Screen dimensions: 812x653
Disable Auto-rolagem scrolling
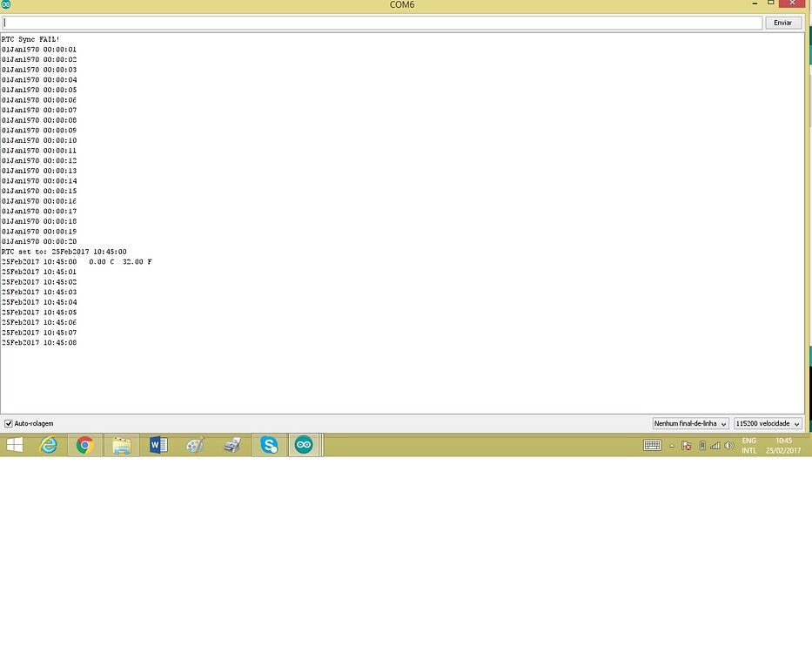(8, 424)
